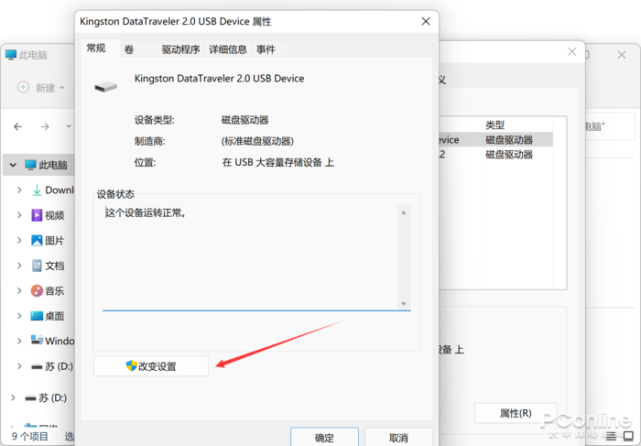641x446 pixels.
Task: Select the Downloads folder icon in sidebar
Action: pos(37,190)
